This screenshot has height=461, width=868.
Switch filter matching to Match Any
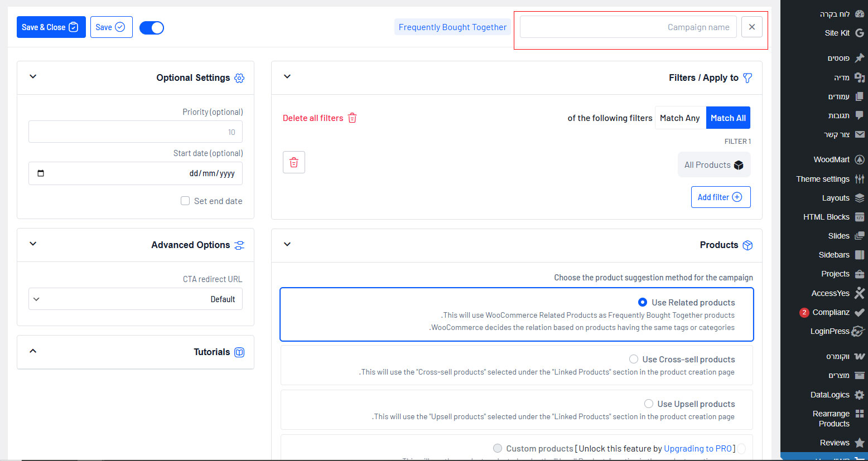[679, 118]
